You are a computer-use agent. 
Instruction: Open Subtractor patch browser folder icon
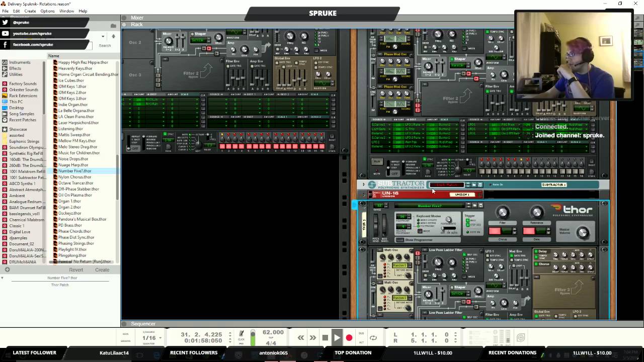(474, 185)
